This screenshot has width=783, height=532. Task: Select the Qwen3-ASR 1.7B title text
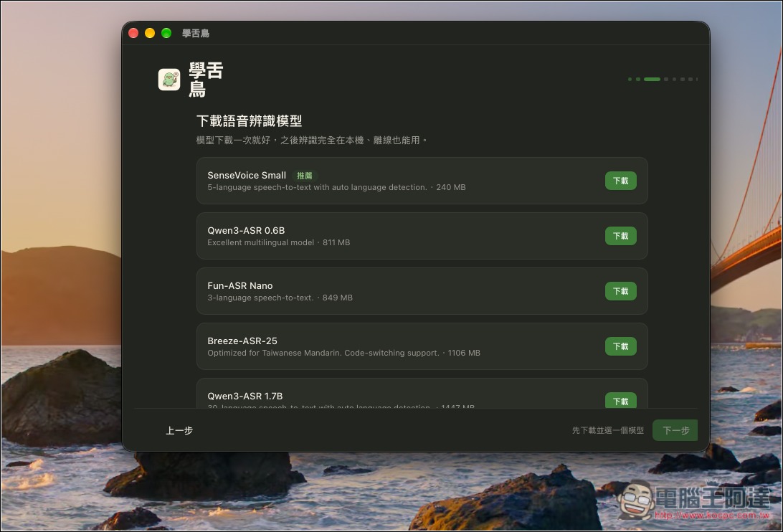coord(245,396)
